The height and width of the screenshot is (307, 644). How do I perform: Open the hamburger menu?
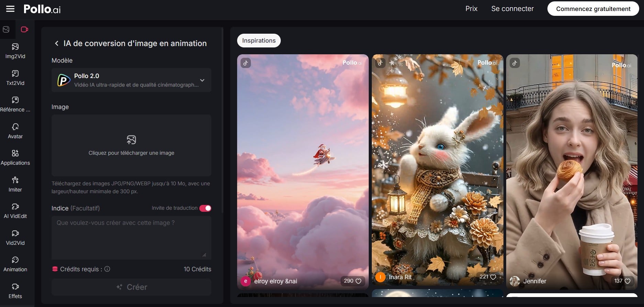[10, 9]
